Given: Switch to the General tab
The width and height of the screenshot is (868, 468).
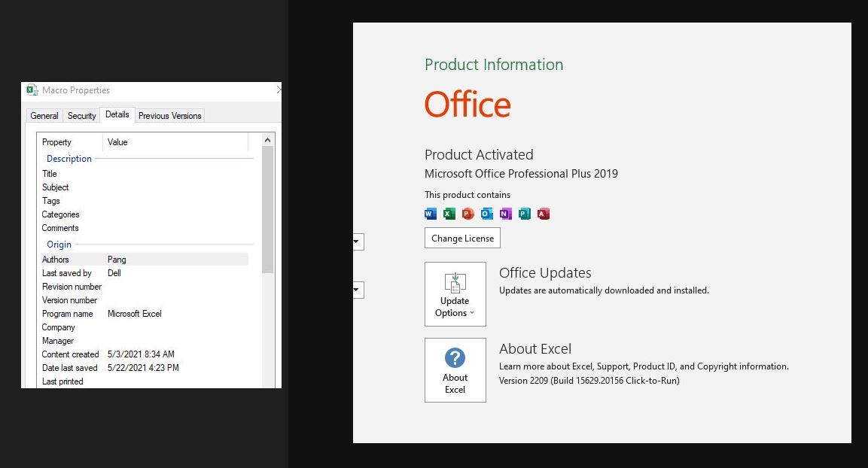Looking at the screenshot, I should point(44,116).
